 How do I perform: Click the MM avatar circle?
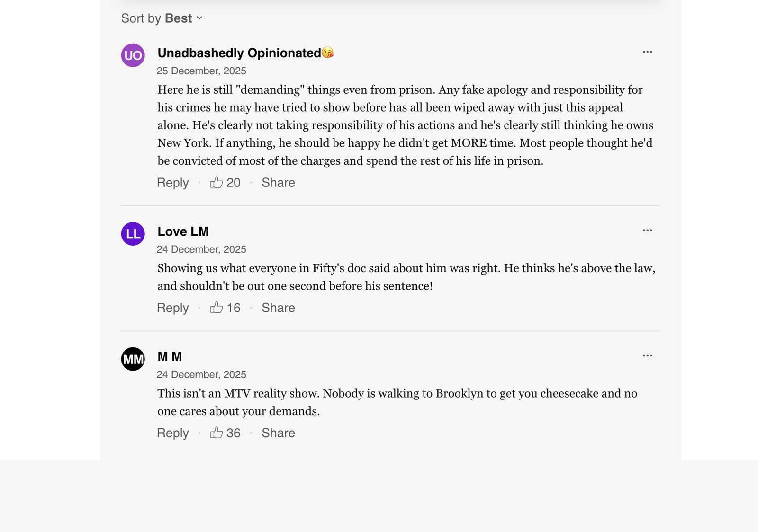(x=133, y=358)
